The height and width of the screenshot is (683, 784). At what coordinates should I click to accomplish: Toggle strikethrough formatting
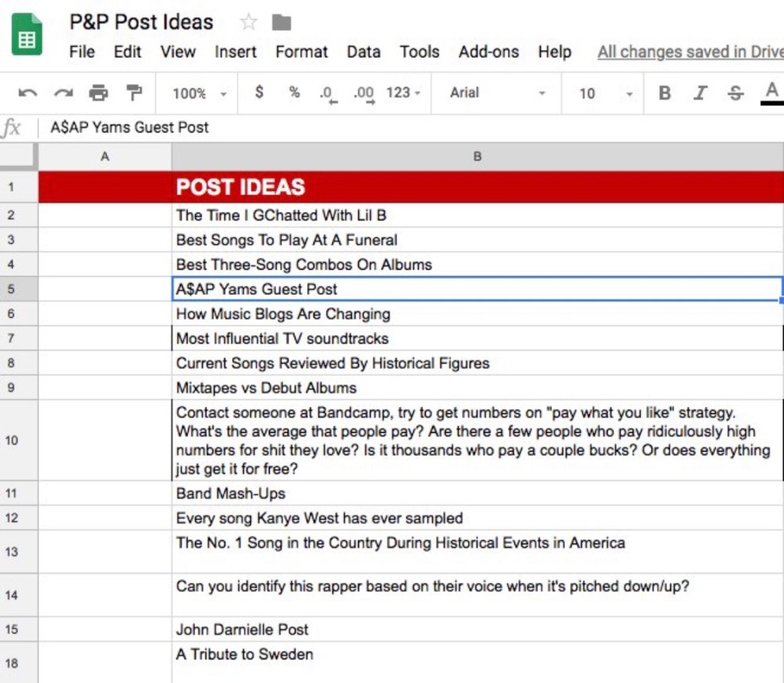pos(735,93)
